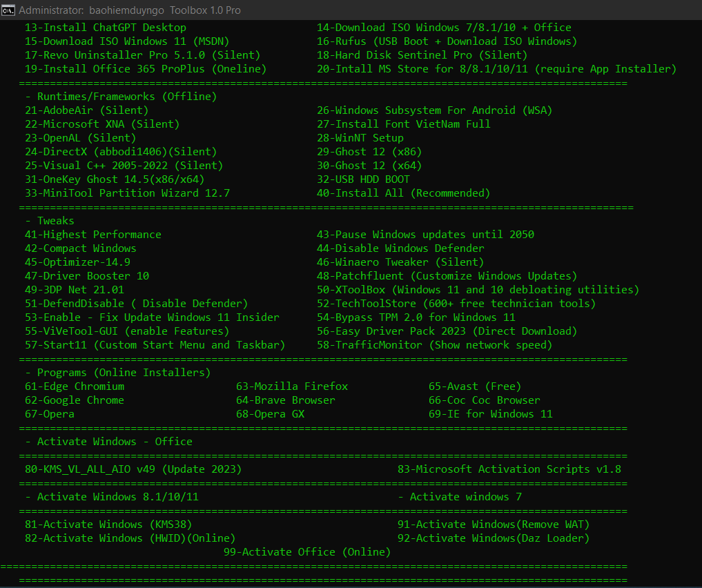Select '17-Revo Uninstaller Pro 5.1.0 (Silent)'
The height and width of the screenshot is (588, 702).
(142, 55)
